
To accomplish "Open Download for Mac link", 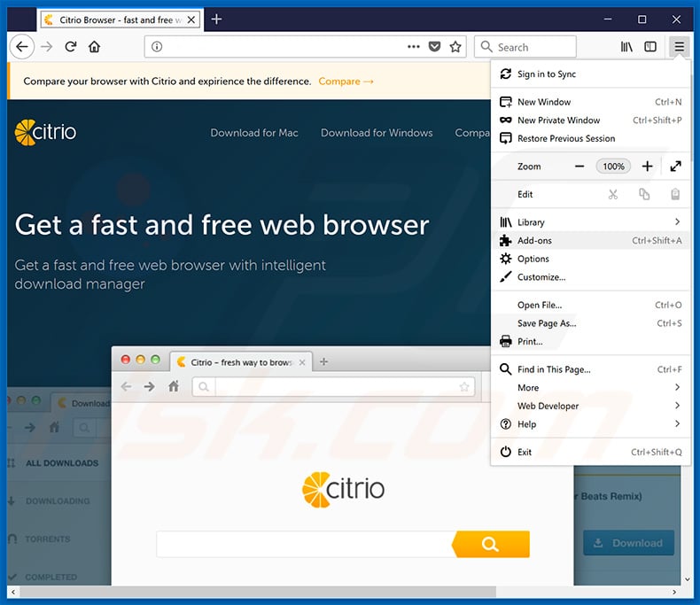I will point(254,133).
